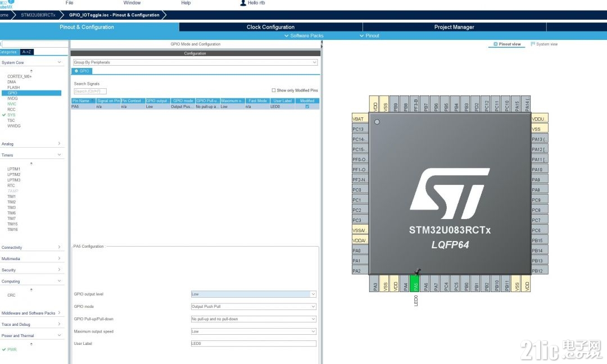Click PA0 pin on chip
607x364 pixels.
(360, 251)
